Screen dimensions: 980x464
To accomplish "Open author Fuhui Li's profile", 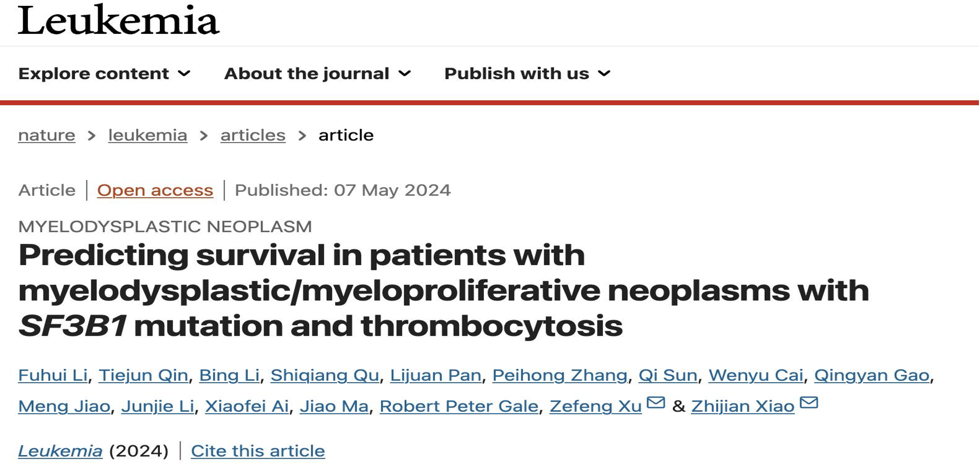I will 53,375.
